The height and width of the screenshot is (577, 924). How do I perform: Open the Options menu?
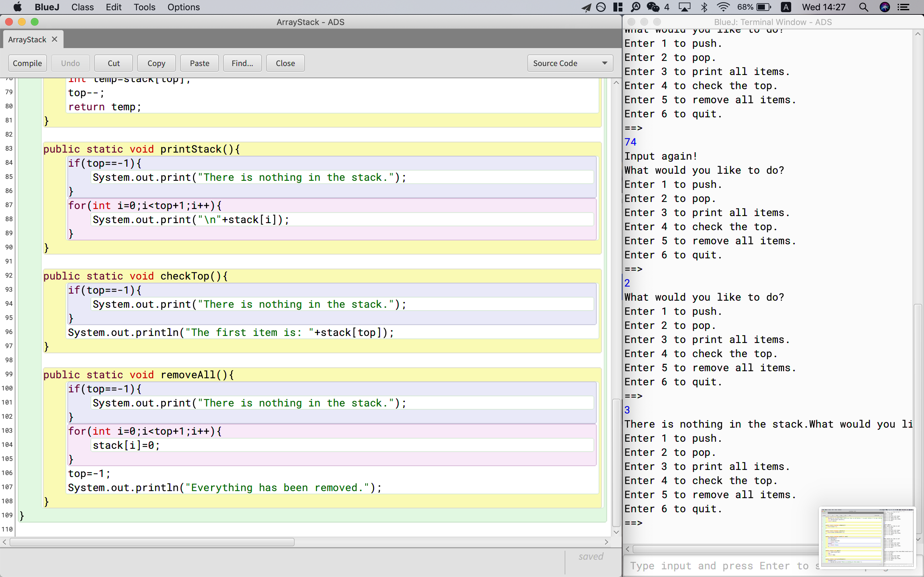pos(183,7)
